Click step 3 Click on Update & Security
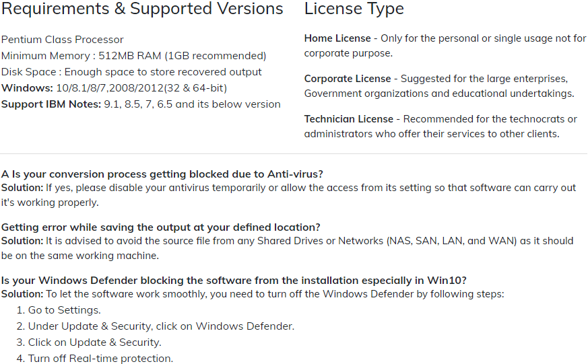This screenshot has height=364, width=588. [x=94, y=342]
